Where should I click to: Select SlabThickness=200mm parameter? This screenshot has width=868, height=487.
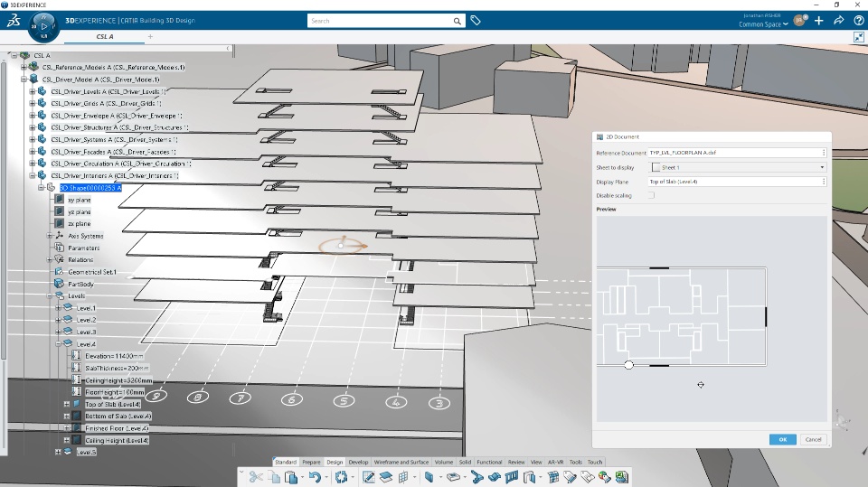[x=117, y=368]
